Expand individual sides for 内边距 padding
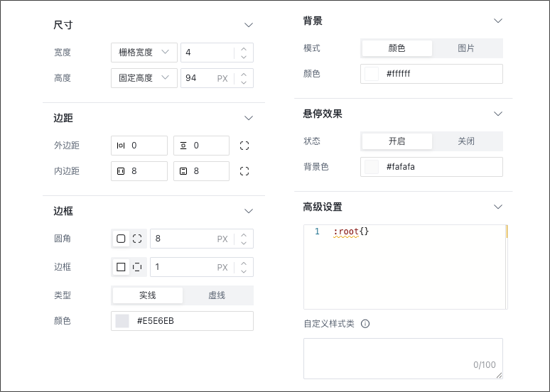This screenshot has width=550, height=392. 244,171
